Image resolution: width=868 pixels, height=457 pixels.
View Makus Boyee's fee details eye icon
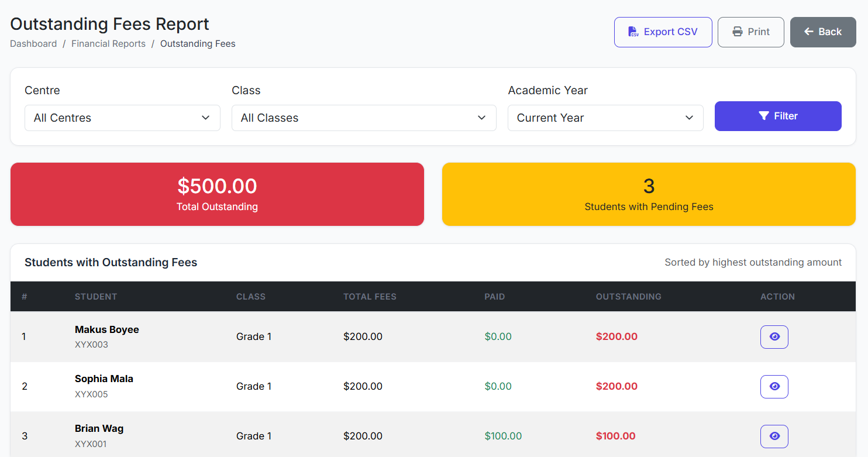click(774, 336)
